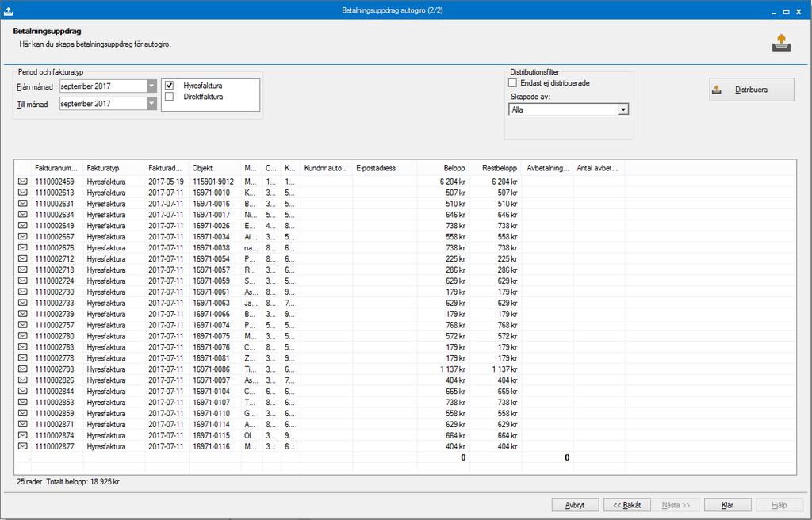Open the Från månad dropdown
Image resolution: width=812 pixels, height=520 pixels.
(151, 86)
